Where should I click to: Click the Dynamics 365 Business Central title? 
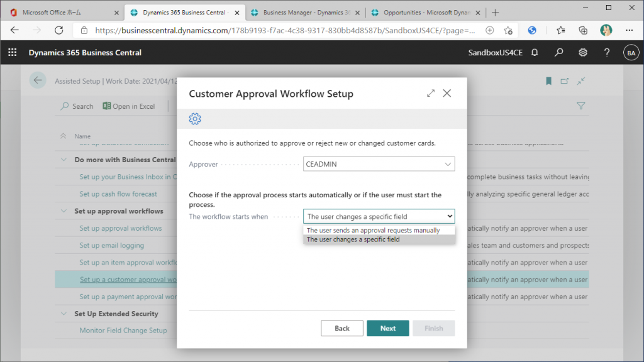pos(85,53)
